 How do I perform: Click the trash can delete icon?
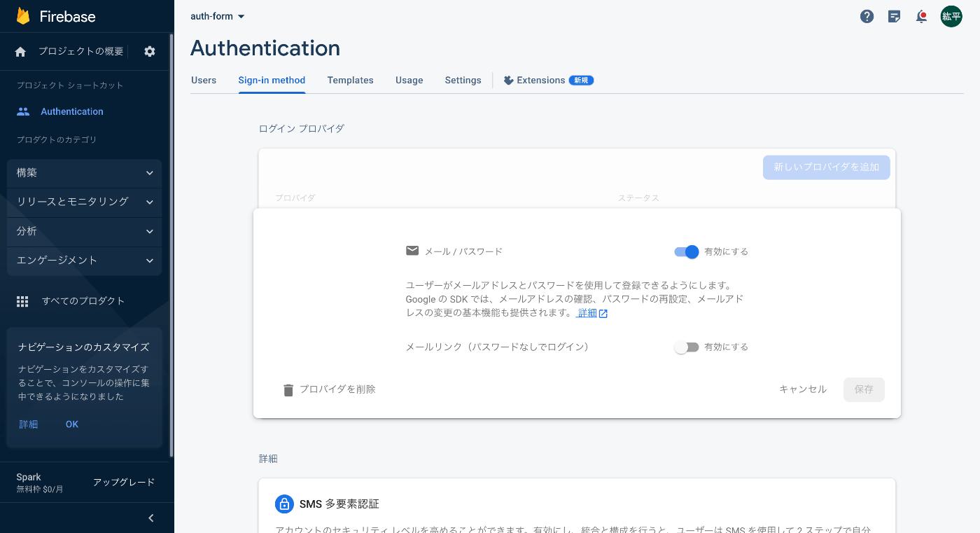pyautogui.click(x=288, y=390)
